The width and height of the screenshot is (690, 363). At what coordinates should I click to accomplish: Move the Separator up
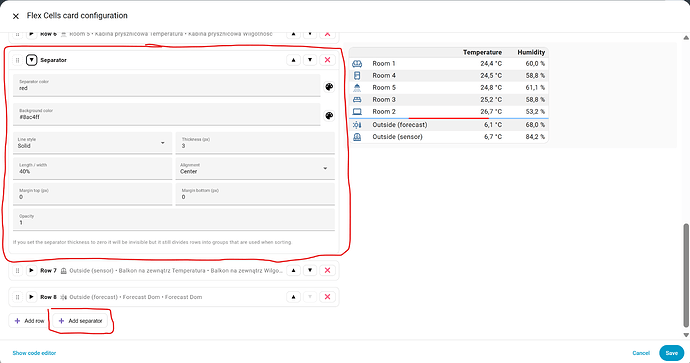coord(294,60)
